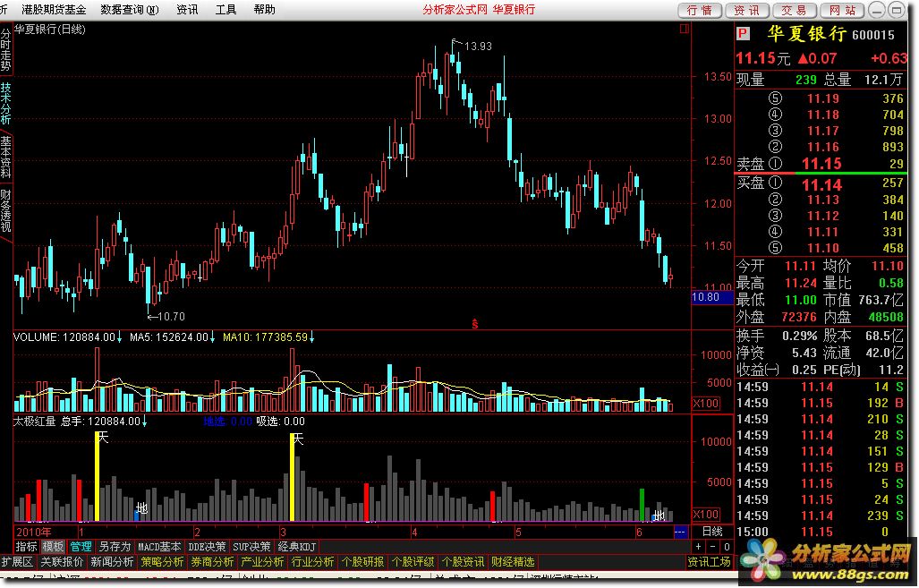Click the 10.80 blue price label on axis

712,297
